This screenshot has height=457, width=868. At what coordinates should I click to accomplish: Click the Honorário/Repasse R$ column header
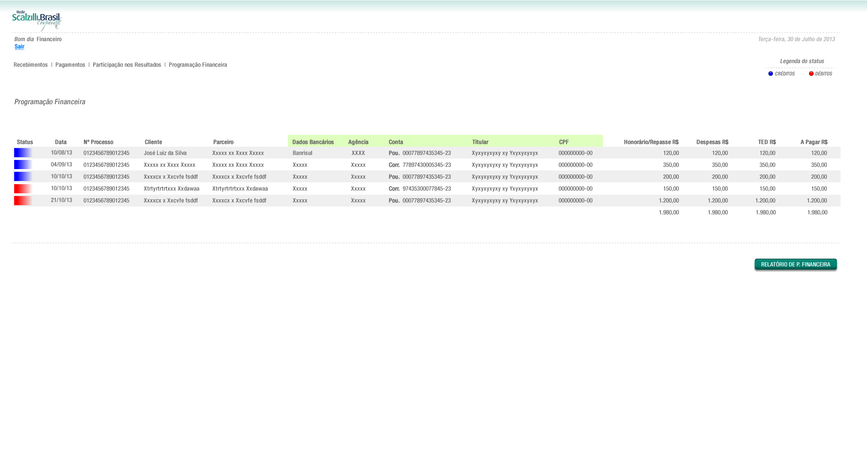tap(651, 142)
